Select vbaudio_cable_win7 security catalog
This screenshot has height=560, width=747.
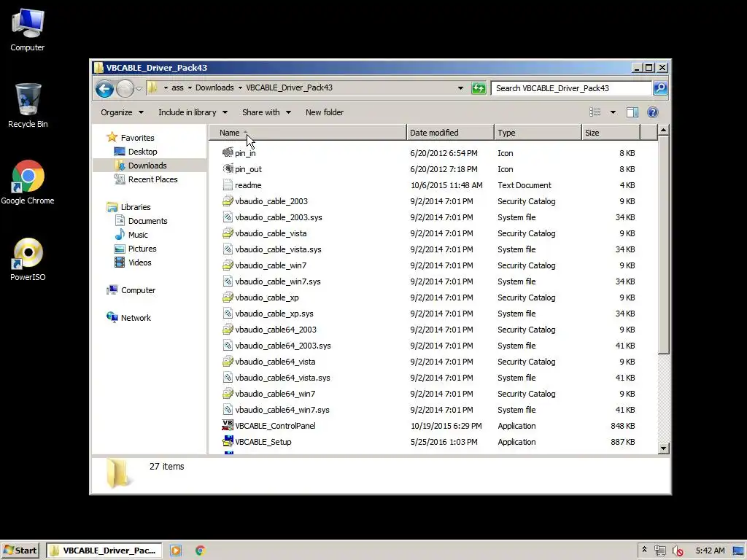264,265
